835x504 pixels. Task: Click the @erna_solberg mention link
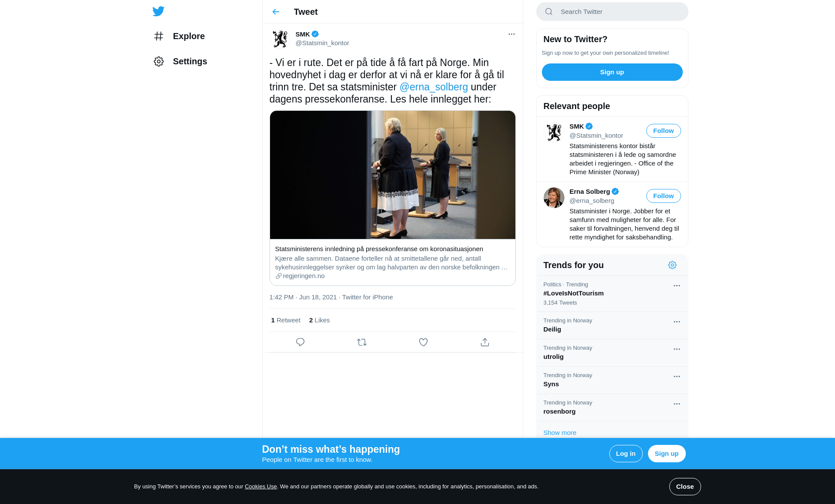click(434, 87)
